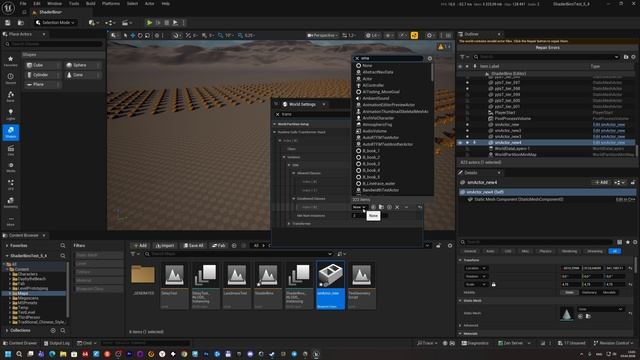Choose the select objects cursor tool

125,36
